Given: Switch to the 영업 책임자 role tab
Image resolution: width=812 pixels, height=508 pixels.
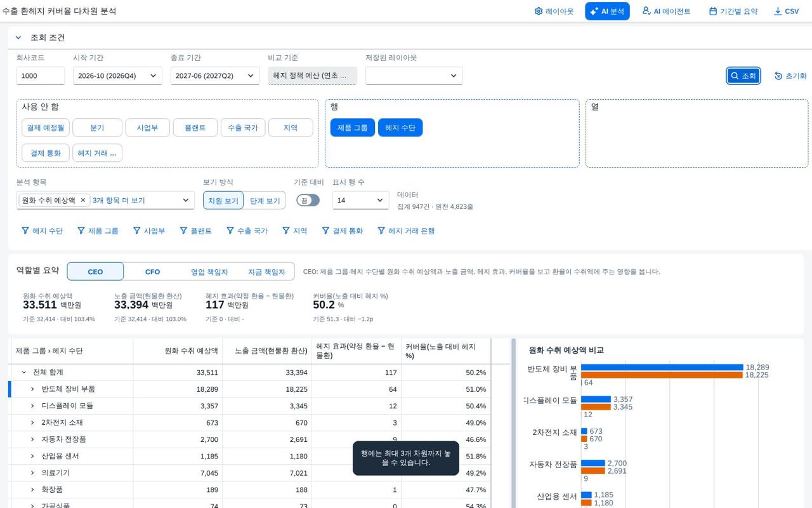Looking at the screenshot, I should point(209,272).
